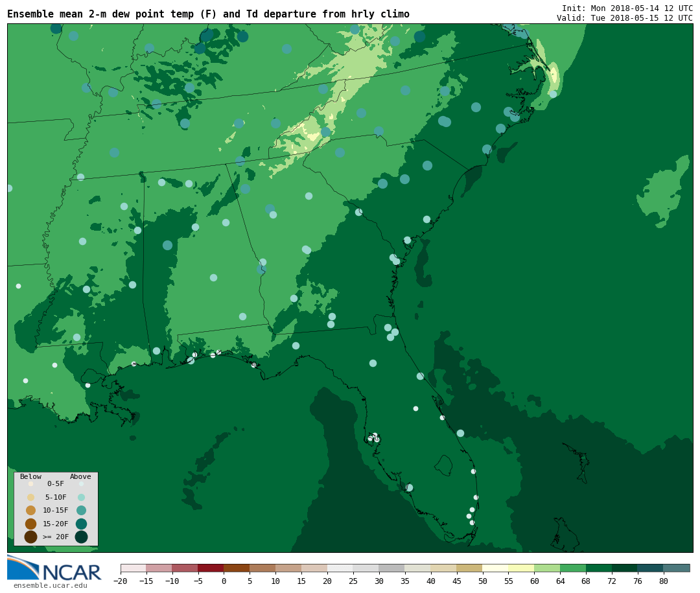Screen dimensions: 700x593
Task: Click the '-20' color bar label
Action: [x=121, y=581]
